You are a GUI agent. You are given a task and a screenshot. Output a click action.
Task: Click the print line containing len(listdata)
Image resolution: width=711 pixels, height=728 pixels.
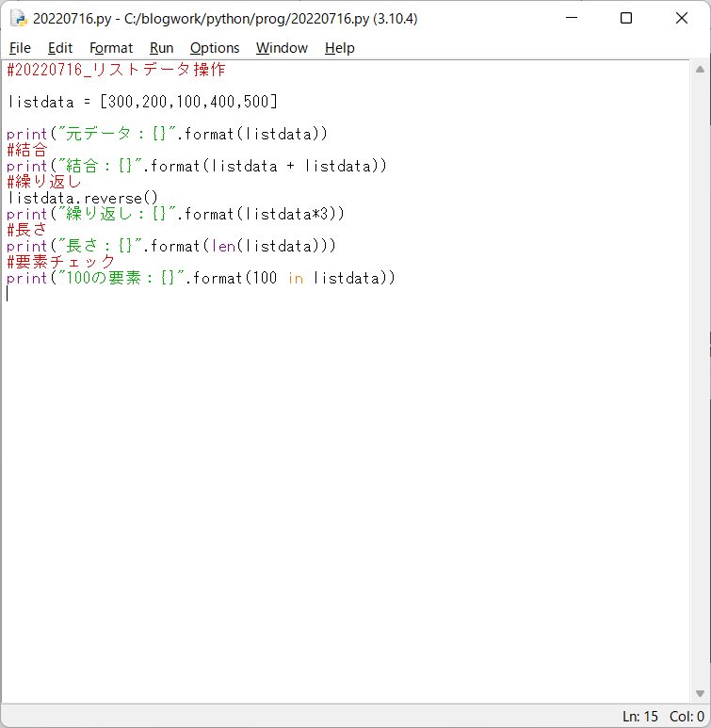coord(171,246)
